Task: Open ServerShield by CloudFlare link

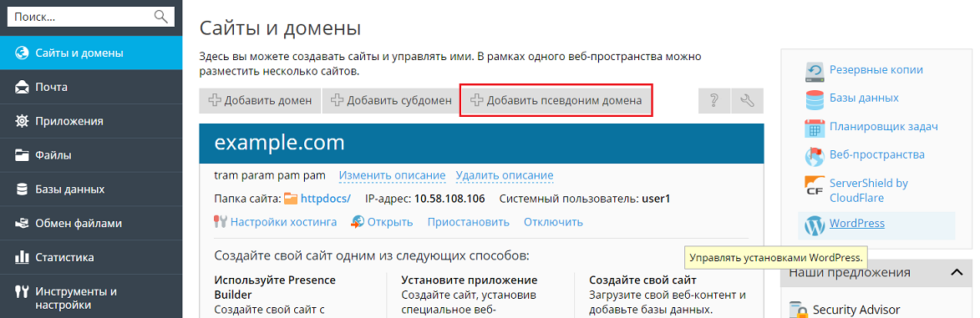Action: pos(869,190)
